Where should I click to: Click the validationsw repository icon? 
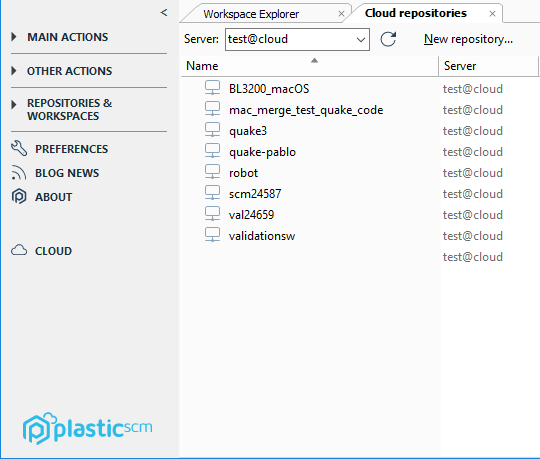(x=212, y=235)
